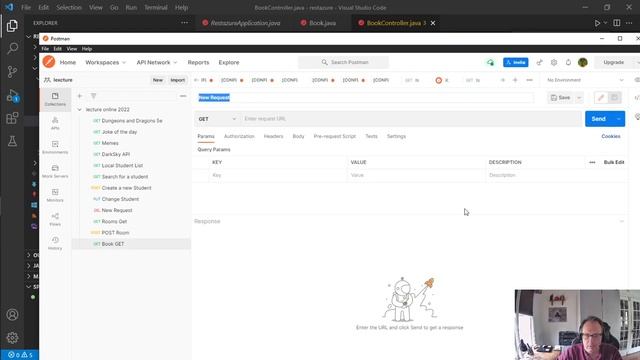Image resolution: width=640 pixels, height=360 pixels.
Task: Open the Testing flask icon in VS Code
Action: (x=12, y=141)
